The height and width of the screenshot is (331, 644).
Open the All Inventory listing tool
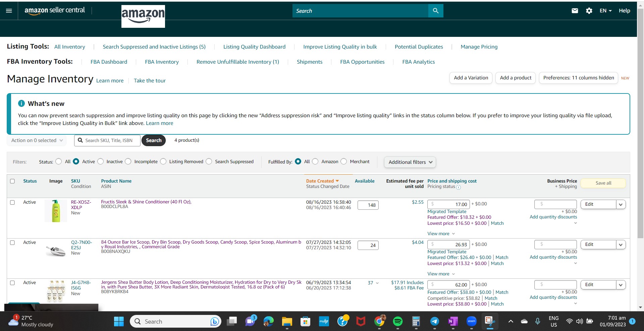[70, 47]
